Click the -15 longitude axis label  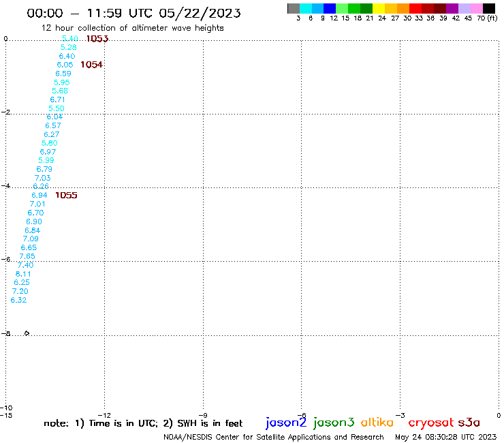click(5, 415)
